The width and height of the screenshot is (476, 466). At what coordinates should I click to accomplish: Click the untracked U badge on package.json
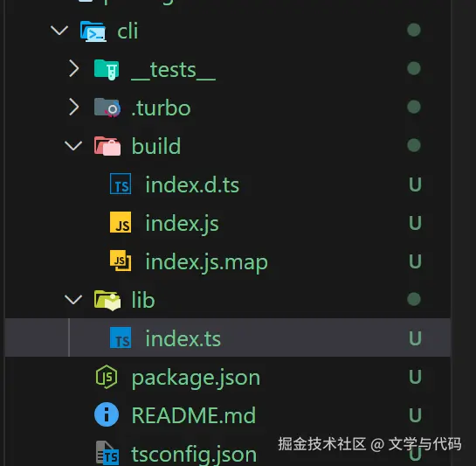click(x=415, y=377)
